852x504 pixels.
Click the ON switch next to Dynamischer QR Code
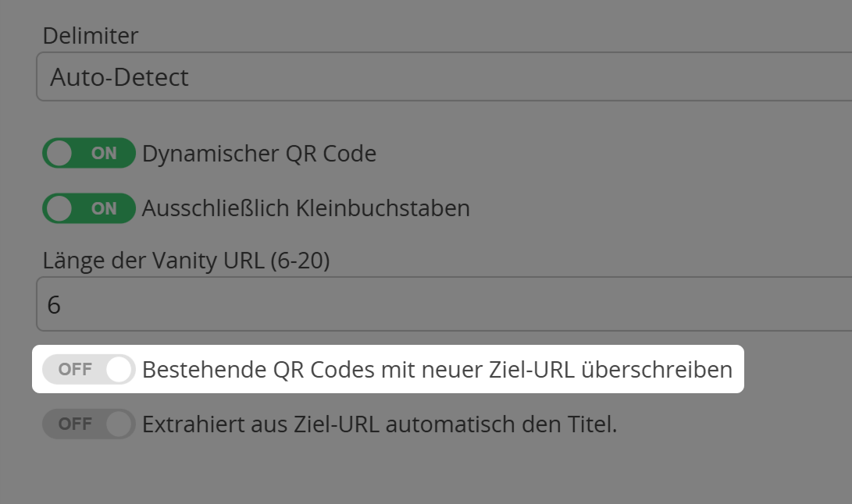click(x=88, y=154)
